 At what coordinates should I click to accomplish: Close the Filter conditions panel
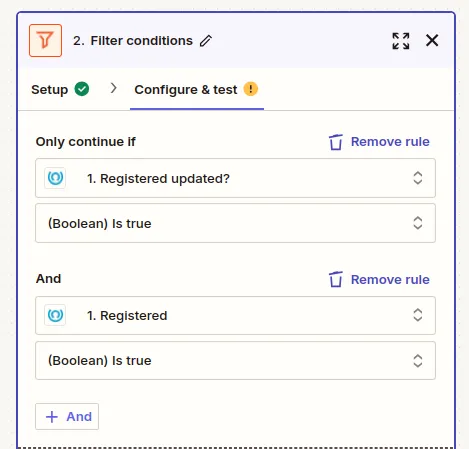[432, 41]
